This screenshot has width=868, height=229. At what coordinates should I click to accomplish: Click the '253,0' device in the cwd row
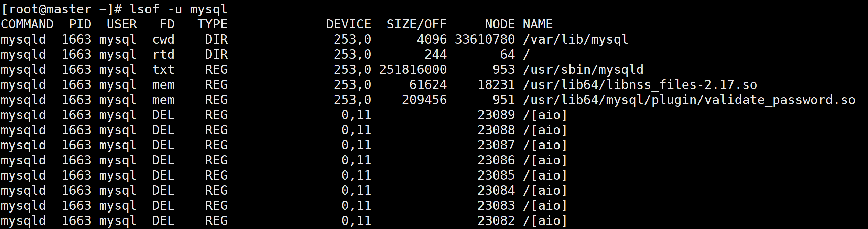pos(352,39)
